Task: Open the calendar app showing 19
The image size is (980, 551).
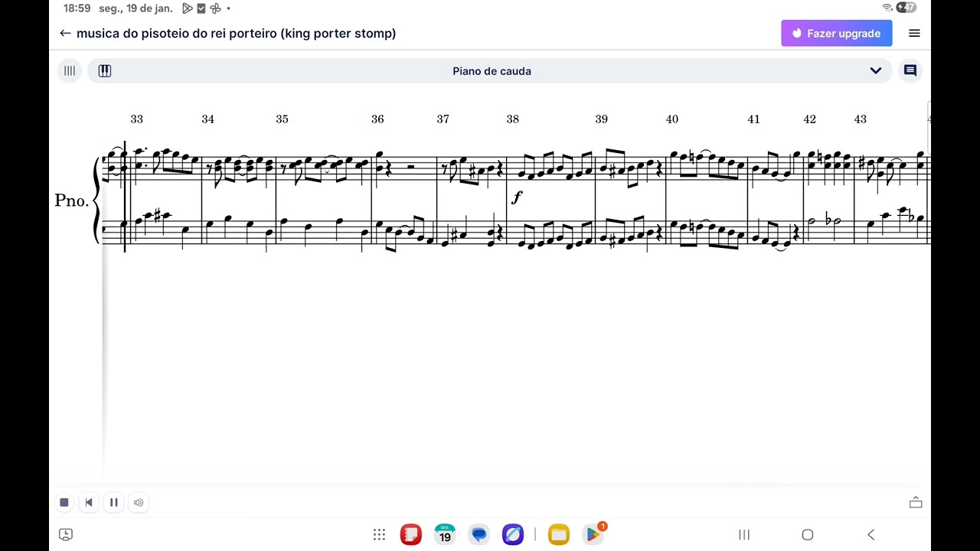Action: pos(445,535)
